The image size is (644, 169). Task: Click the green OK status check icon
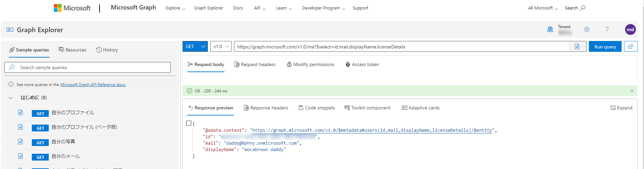(x=190, y=91)
